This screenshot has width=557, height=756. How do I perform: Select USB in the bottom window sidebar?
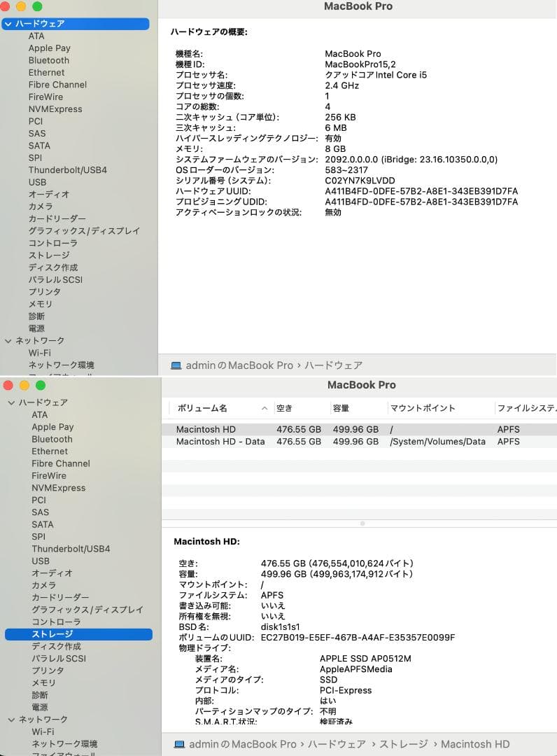coord(41,561)
